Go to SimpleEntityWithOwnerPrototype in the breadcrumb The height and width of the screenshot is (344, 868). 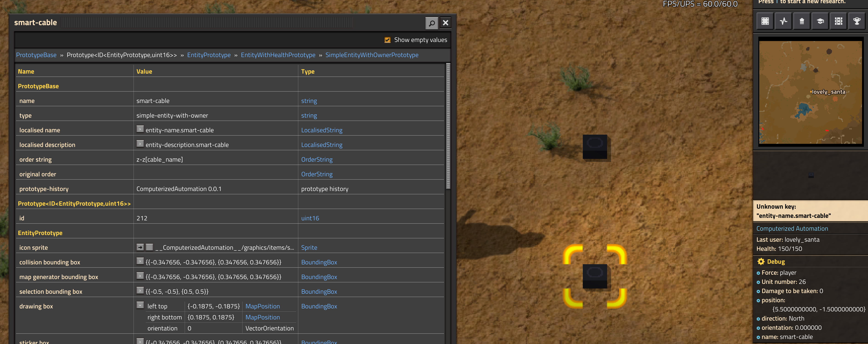coord(372,55)
